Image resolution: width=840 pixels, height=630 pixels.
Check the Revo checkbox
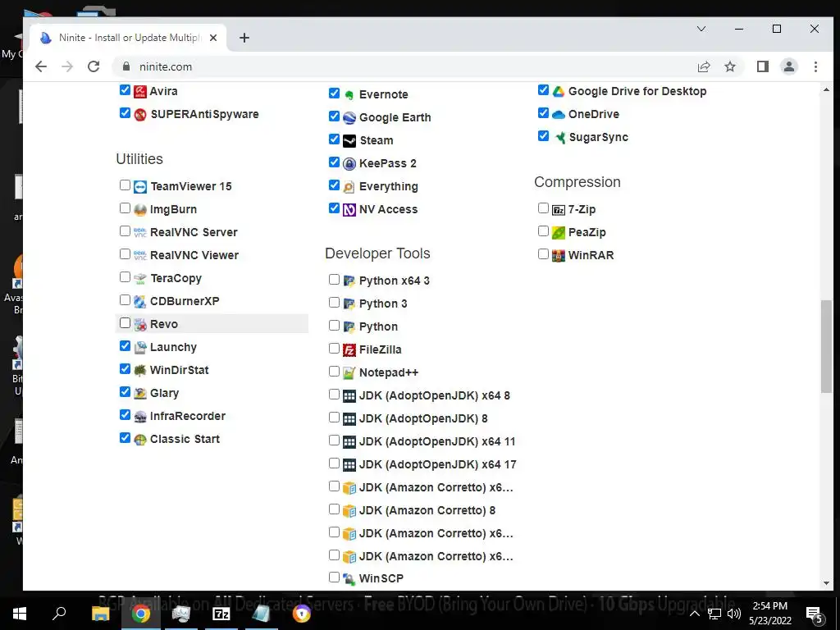pyautogui.click(x=125, y=322)
